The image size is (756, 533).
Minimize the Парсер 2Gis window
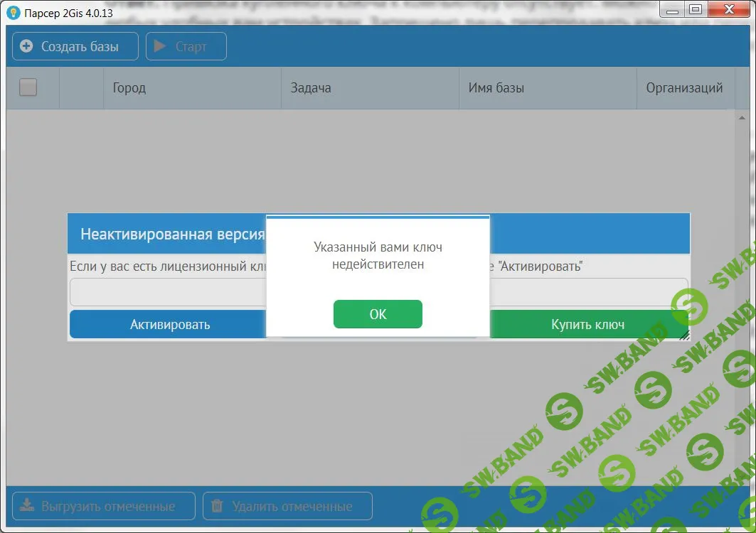pos(671,9)
